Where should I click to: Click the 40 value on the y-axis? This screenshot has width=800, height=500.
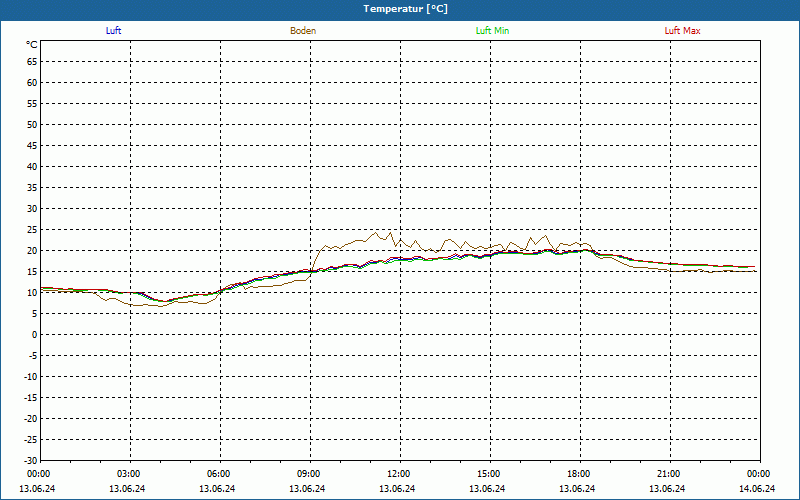[x=32, y=167]
